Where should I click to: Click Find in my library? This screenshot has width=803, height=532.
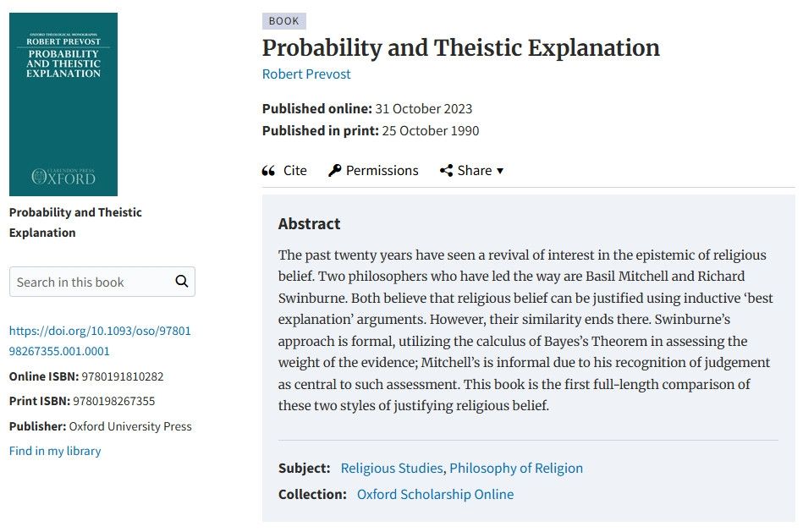55,451
